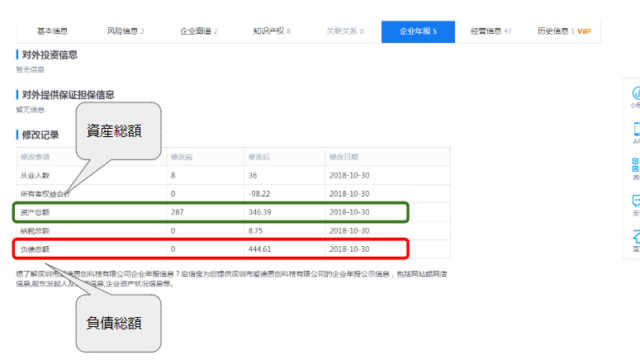The width and height of the screenshot is (640, 360).
Task: Click the 从业人数 row label
Action: [x=35, y=176]
